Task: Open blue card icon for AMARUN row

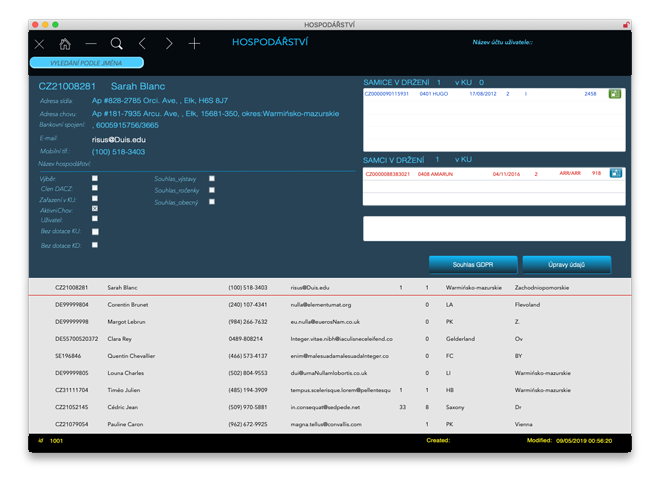Action: [x=615, y=173]
